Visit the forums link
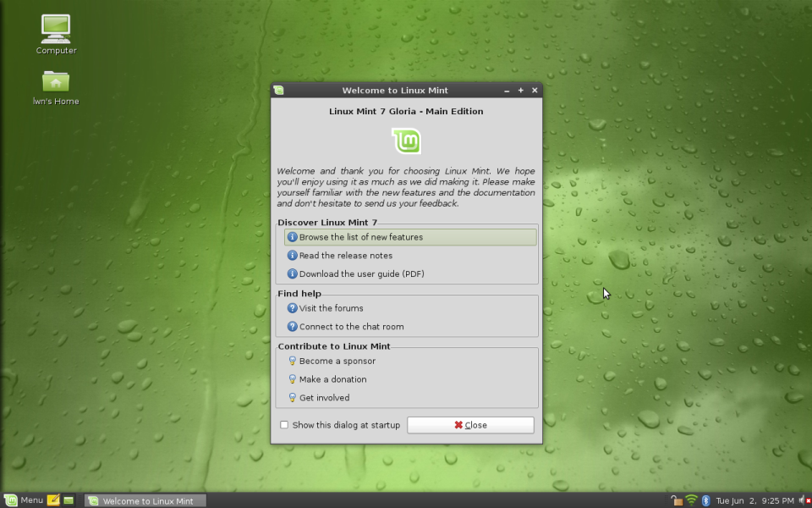This screenshot has width=812, height=508. point(331,308)
